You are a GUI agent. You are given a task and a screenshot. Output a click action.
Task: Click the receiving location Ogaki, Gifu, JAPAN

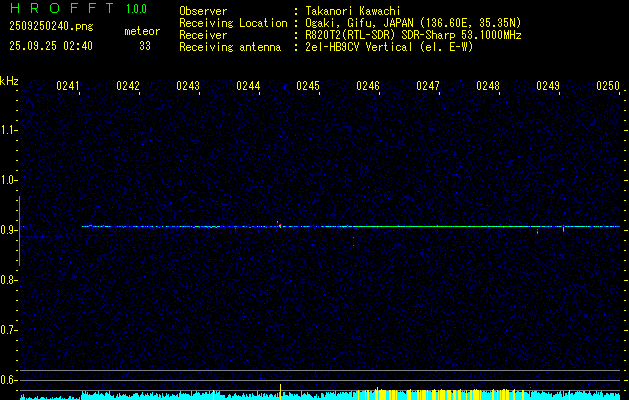tap(359, 23)
